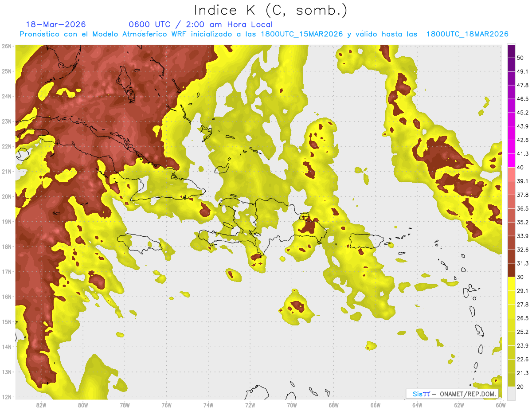This screenshot has height=411, width=532.
Task: Click the colorbar label '30'
Action: click(x=520, y=277)
